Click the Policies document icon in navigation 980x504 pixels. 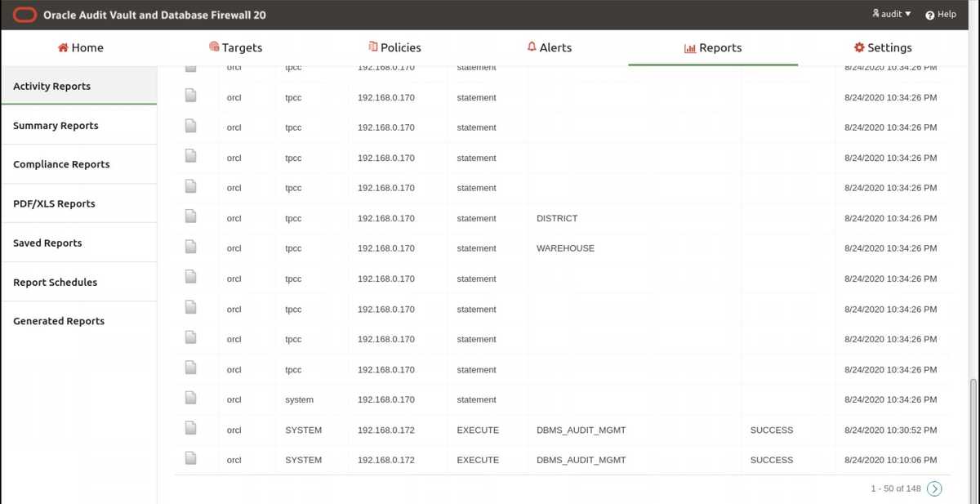coord(372,47)
